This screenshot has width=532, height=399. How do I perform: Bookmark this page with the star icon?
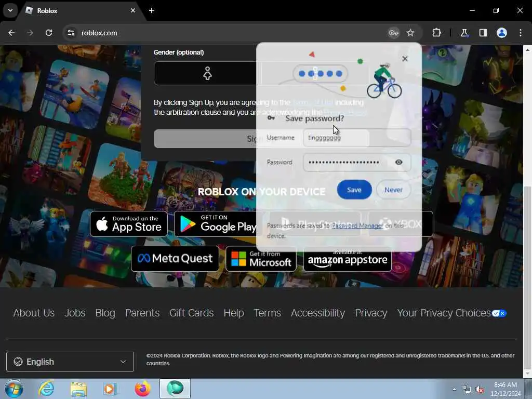410,33
